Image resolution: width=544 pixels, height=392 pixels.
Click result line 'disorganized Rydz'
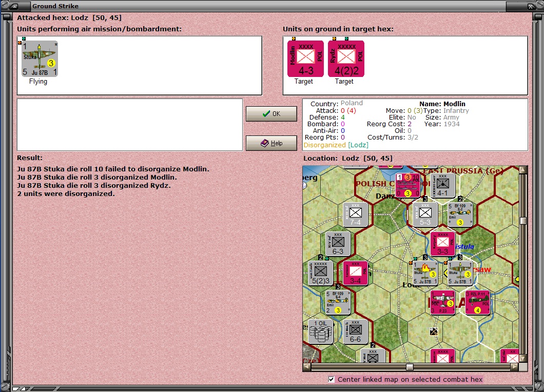pos(94,185)
